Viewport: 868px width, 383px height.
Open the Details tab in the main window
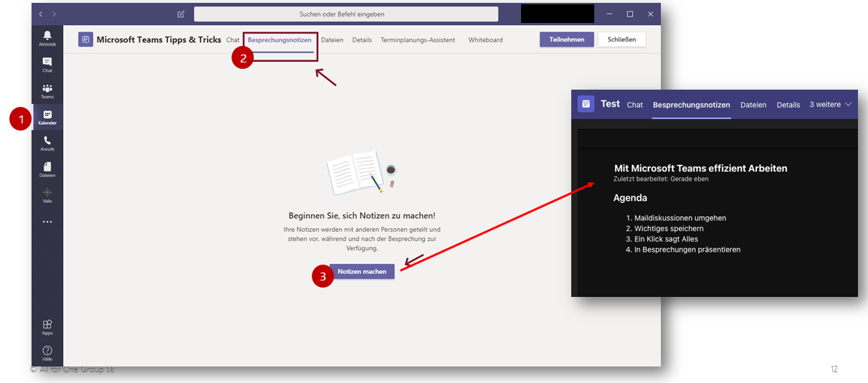point(362,40)
